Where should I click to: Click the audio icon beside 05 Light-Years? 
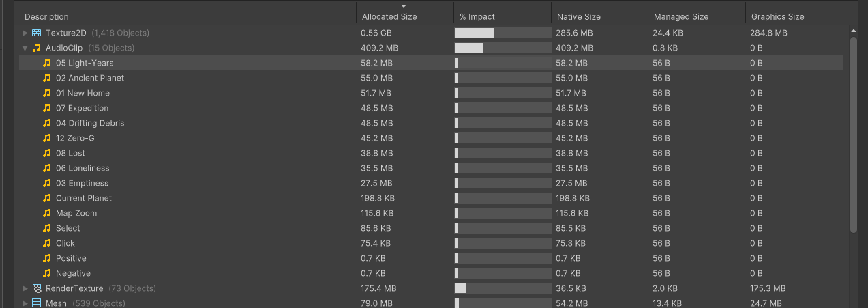46,63
